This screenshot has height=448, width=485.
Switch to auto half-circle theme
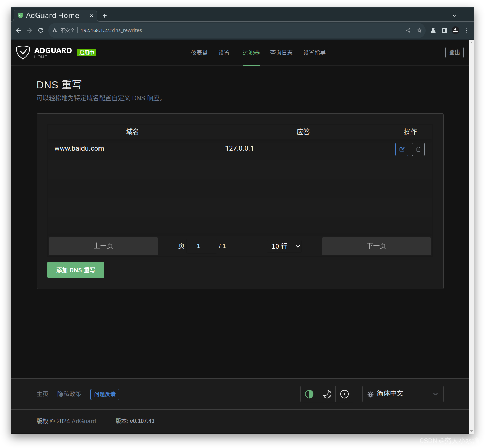(x=309, y=394)
